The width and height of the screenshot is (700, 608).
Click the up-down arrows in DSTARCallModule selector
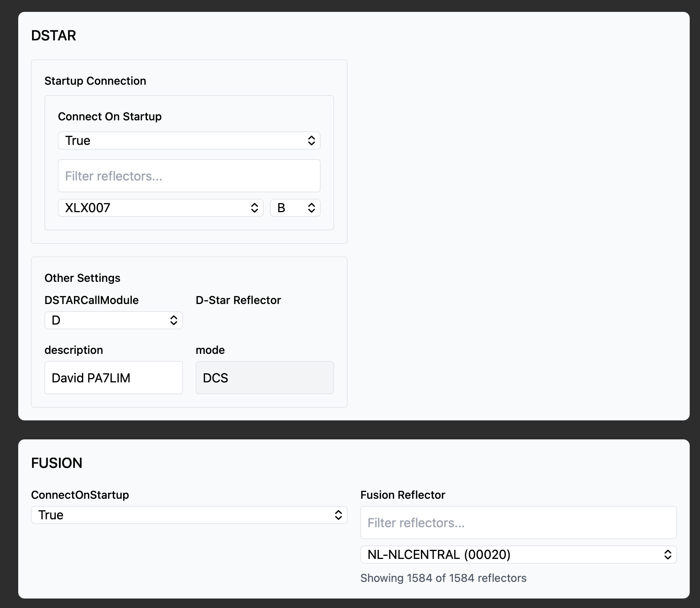pos(173,320)
